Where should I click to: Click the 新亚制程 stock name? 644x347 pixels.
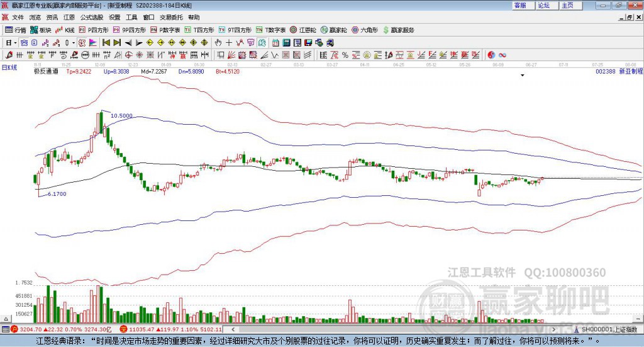pos(631,72)
